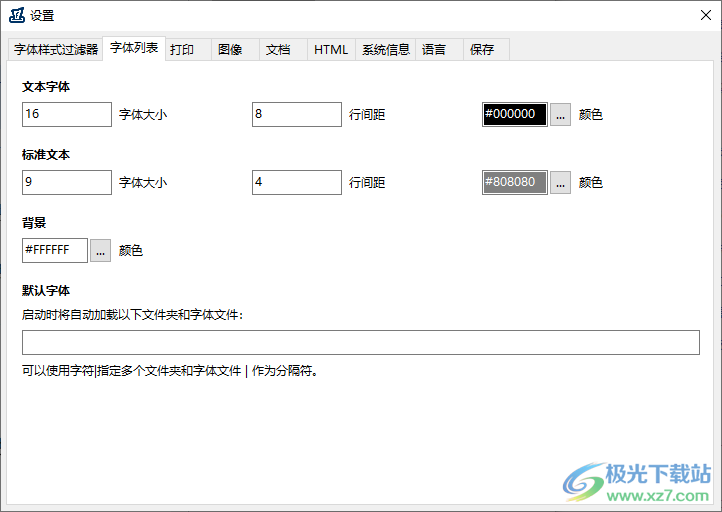Open the 保存 tab
This screenshot has height=512, width=722.
(x=486, y=49)
